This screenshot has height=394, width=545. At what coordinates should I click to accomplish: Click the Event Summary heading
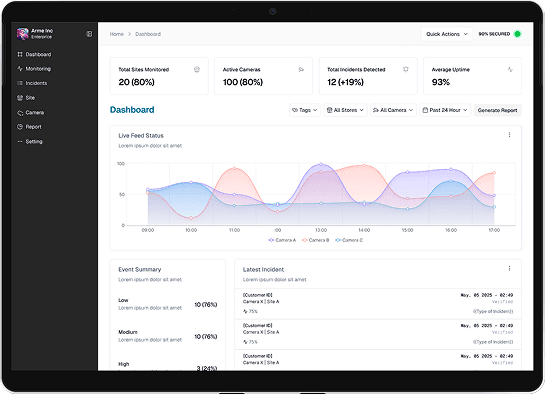[x=140, y=269]
